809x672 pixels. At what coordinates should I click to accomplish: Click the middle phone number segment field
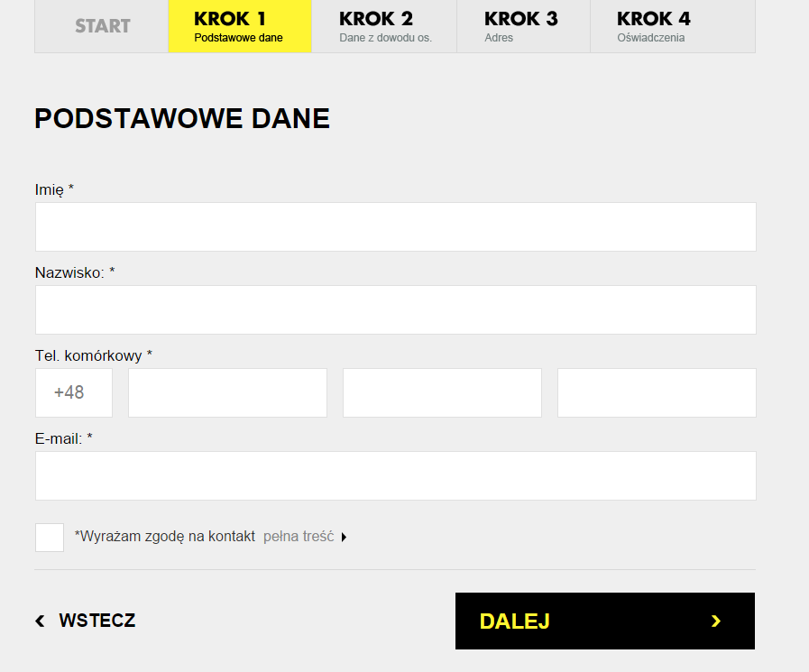pyautogui.click(x=442, y=392)
